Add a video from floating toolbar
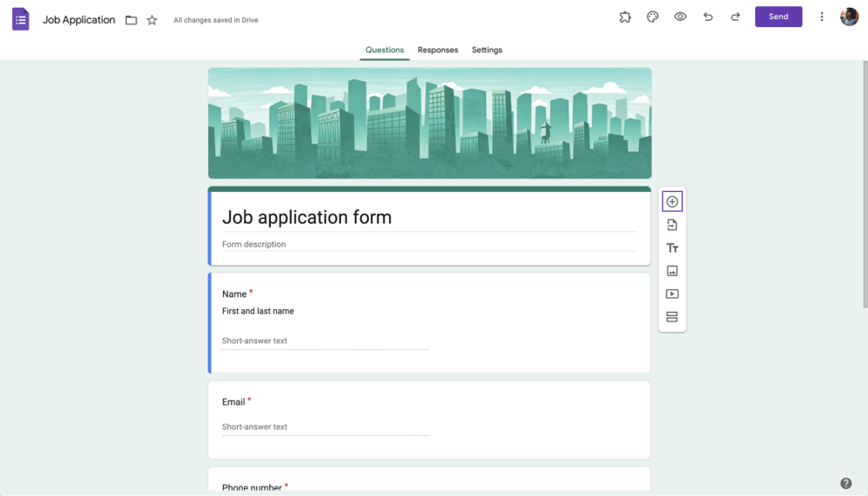The height and width of the screenshot is (496, 868). click(x=672, y=294)
